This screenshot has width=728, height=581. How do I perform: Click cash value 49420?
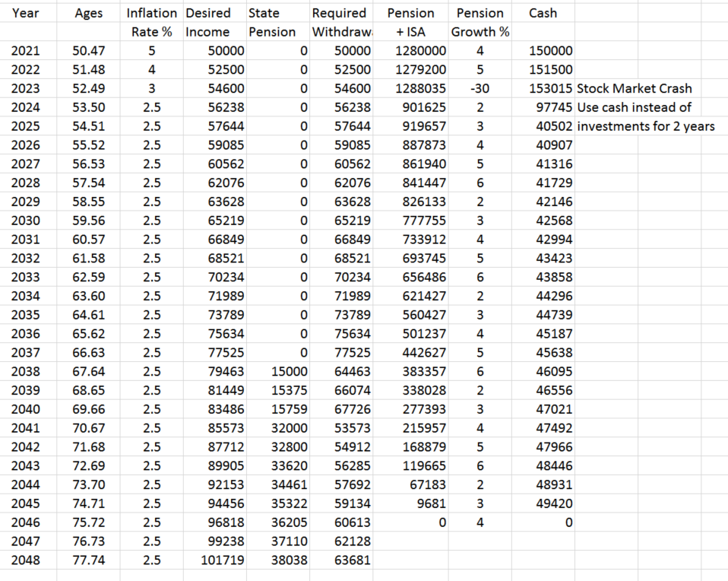click(543, 504)
